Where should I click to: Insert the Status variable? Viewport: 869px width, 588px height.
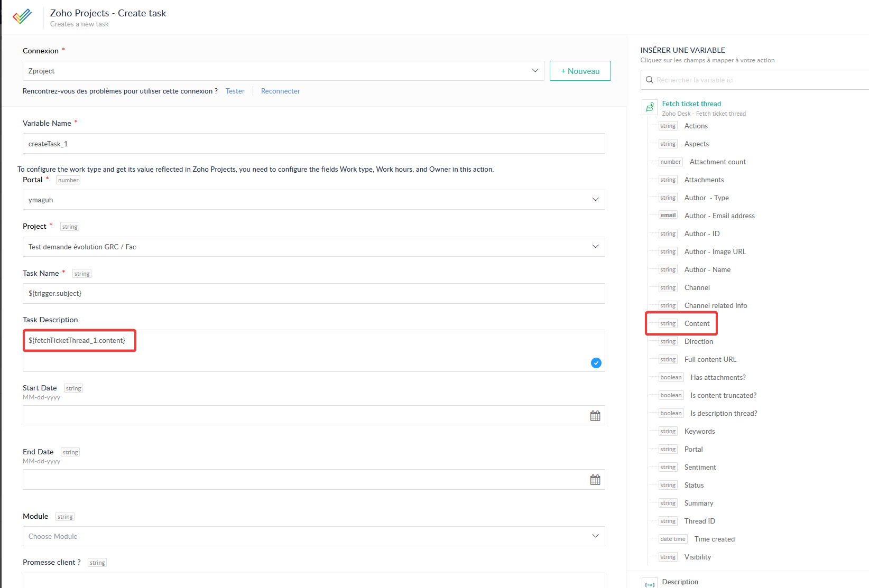click(694, 485)
